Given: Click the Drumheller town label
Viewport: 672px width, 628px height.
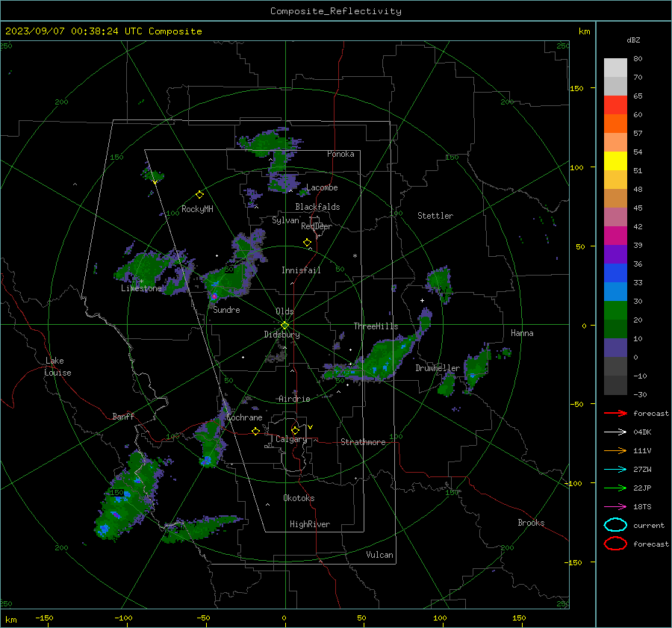Looking at the screenshot, I should coord(437,368).
